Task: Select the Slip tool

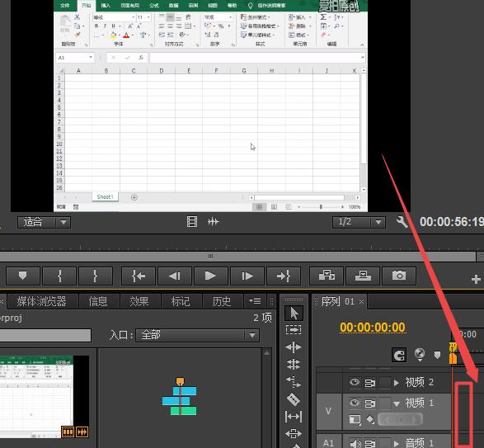Action: [x=294, y=417]
